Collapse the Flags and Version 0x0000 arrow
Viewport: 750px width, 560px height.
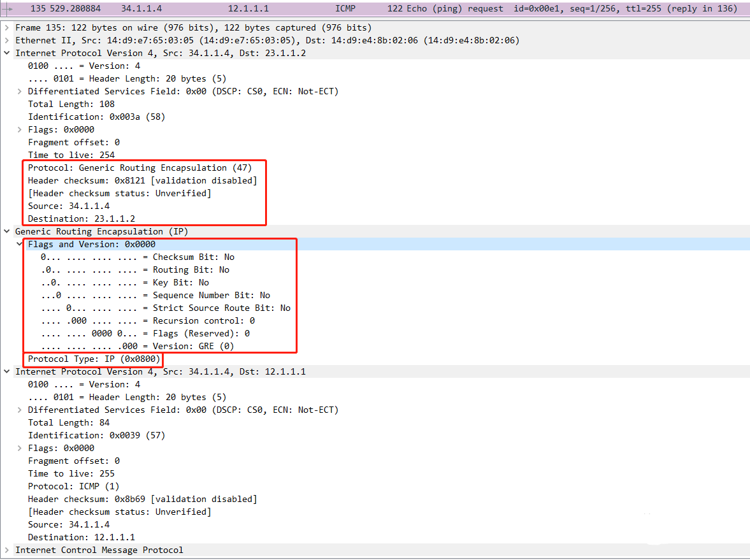coord(19,245)
